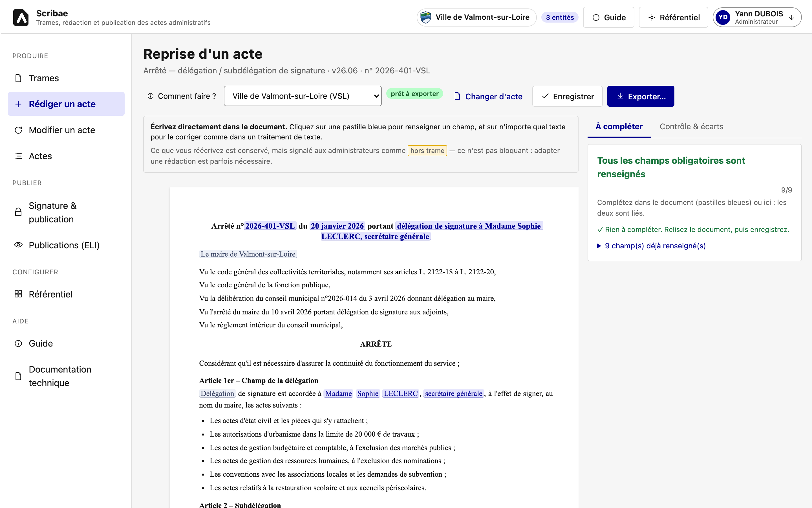Viewport: 812px width, 508px height.
Task: Click the Le maire de Valmont-sur-Loire field
Action: (248, 254)
